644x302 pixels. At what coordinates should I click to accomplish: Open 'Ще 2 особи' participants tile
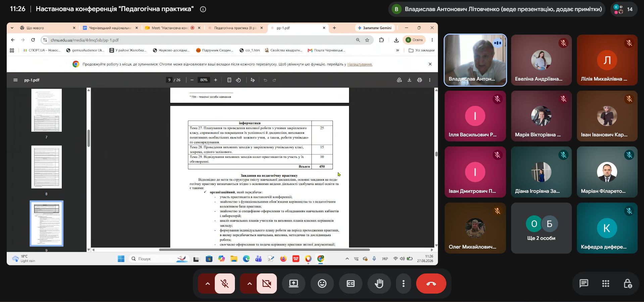pos(541,228)
